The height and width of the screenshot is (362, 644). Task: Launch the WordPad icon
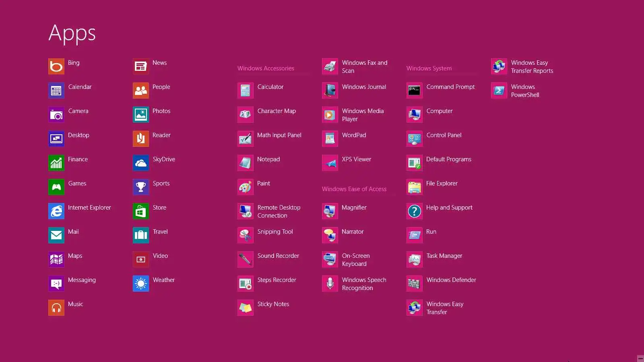330,139
